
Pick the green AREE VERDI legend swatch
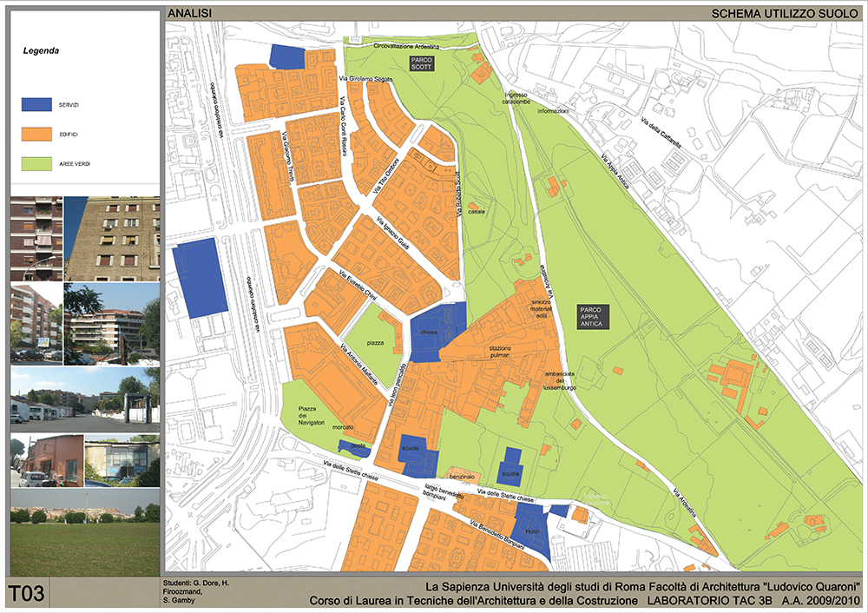[x=36, y=162]
